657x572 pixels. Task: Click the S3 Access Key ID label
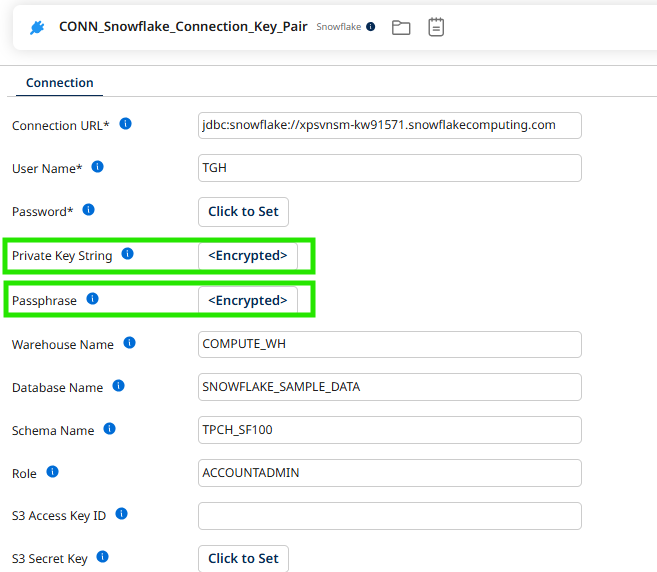pyautogui.click(x=59, y=516)
